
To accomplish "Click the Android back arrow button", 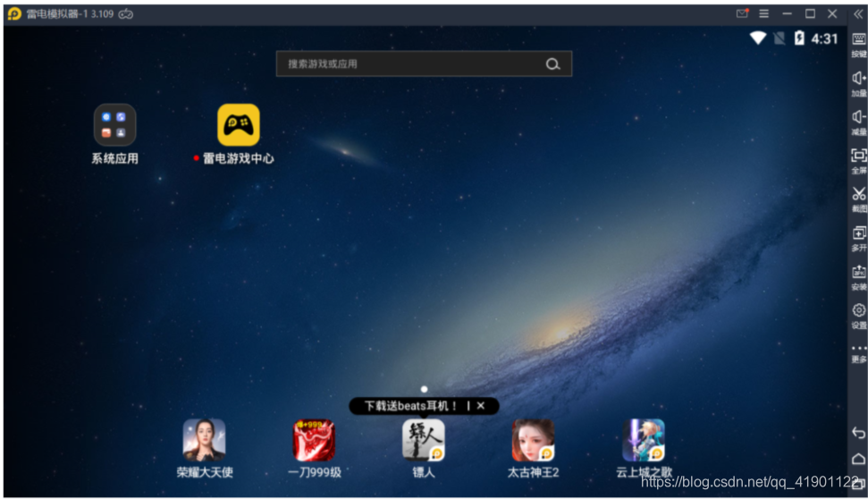I will coord(858,433).
